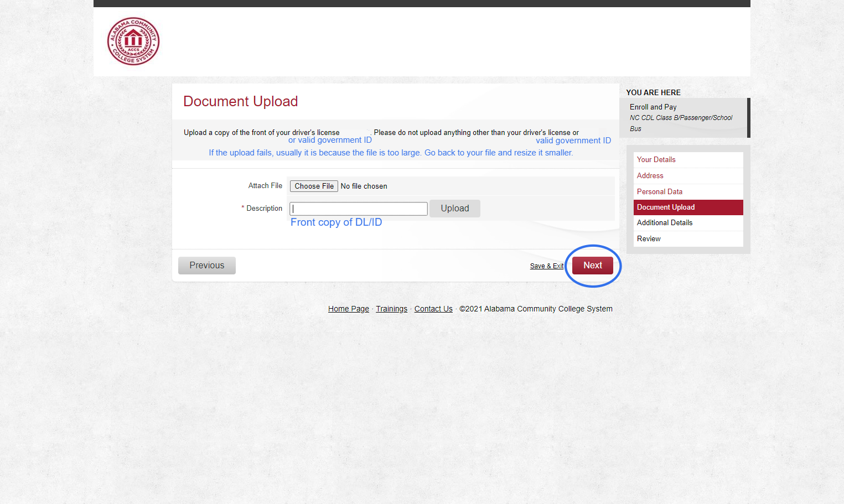Open the Trainings footer link
This screenshot has width=844, height=504.
coord(392,309)
